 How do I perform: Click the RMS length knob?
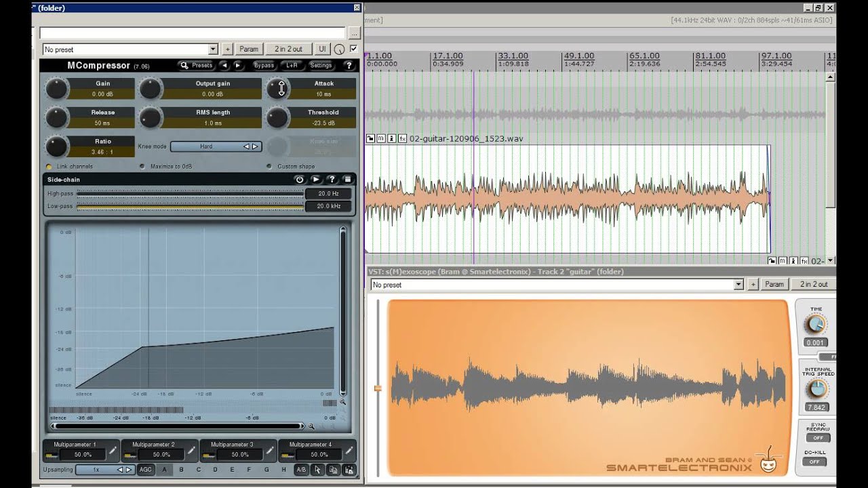pos(151,118)
